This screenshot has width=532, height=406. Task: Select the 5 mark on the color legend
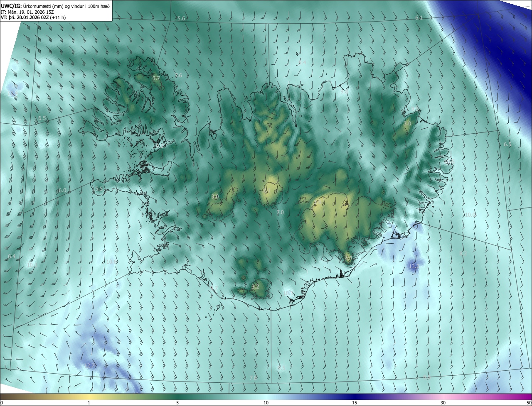(x=177, y=403)
